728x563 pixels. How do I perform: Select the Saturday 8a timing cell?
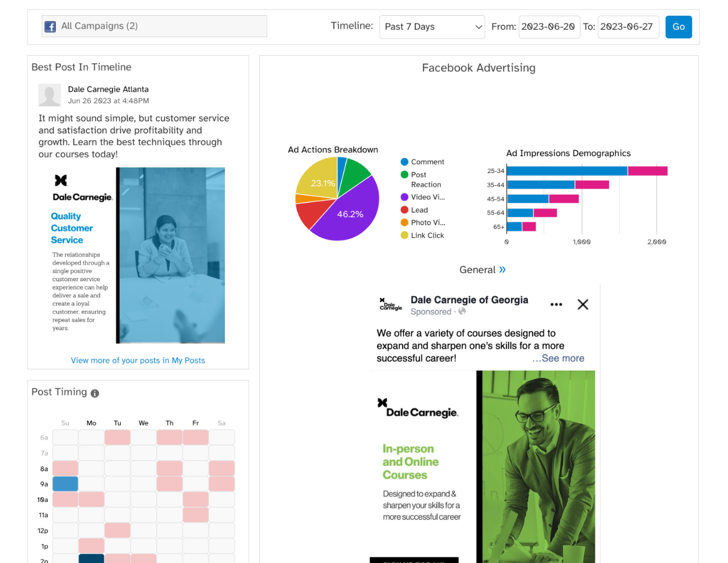222,468
